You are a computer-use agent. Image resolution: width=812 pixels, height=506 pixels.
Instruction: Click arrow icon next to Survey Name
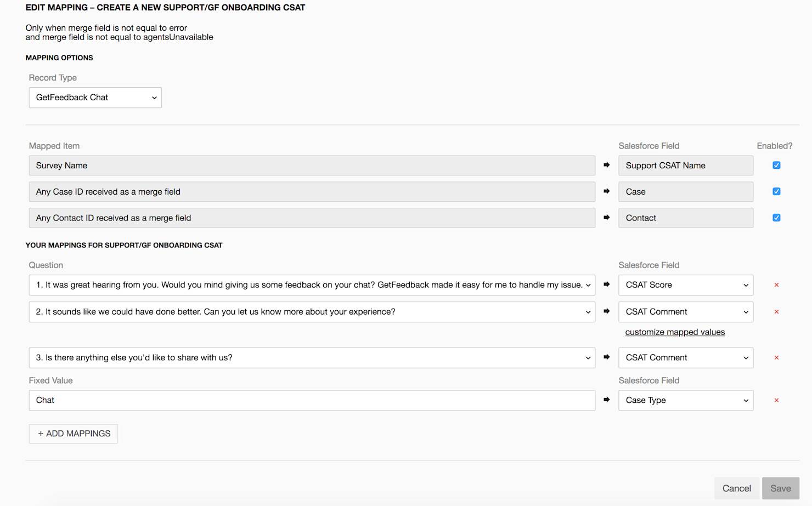point(606,165)
